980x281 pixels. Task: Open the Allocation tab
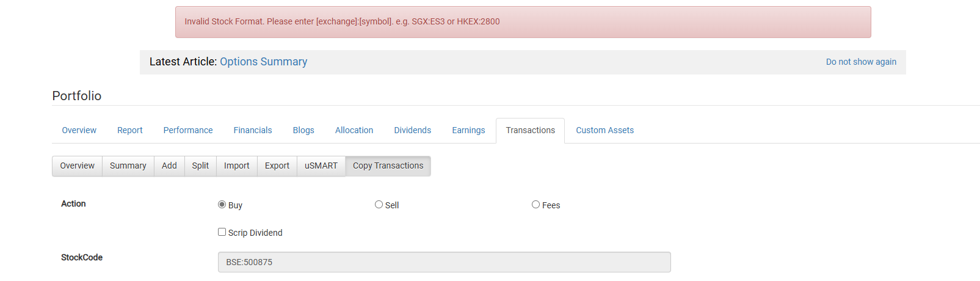[x=354, y=130]
